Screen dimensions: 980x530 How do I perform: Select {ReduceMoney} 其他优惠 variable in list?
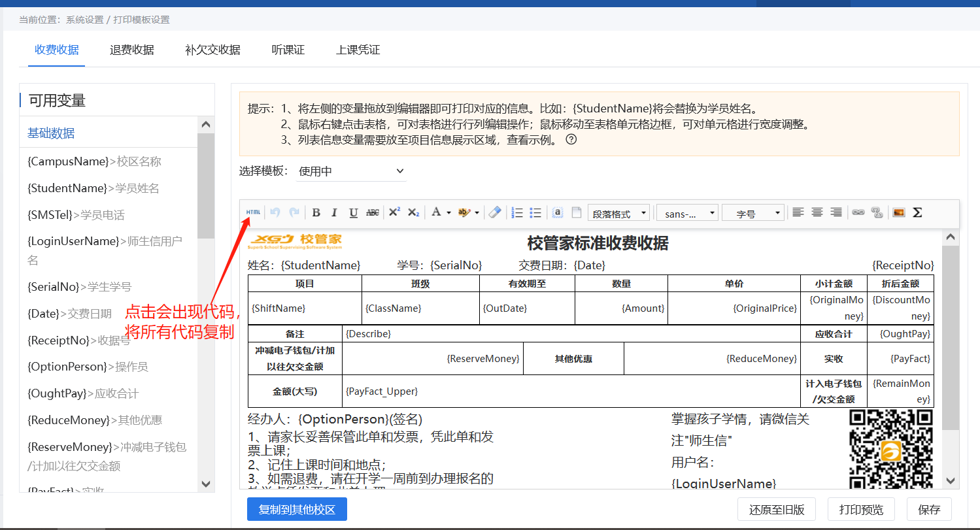[95, 420]
